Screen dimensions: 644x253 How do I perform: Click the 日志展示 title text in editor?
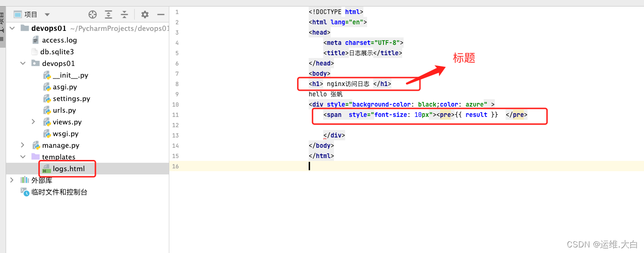(361, 53)
